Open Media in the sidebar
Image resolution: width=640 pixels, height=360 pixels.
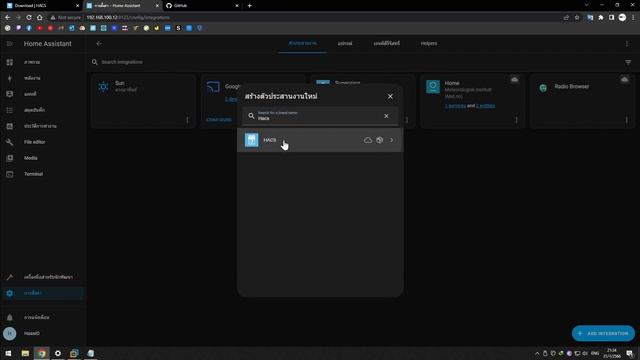coord(43,158)
